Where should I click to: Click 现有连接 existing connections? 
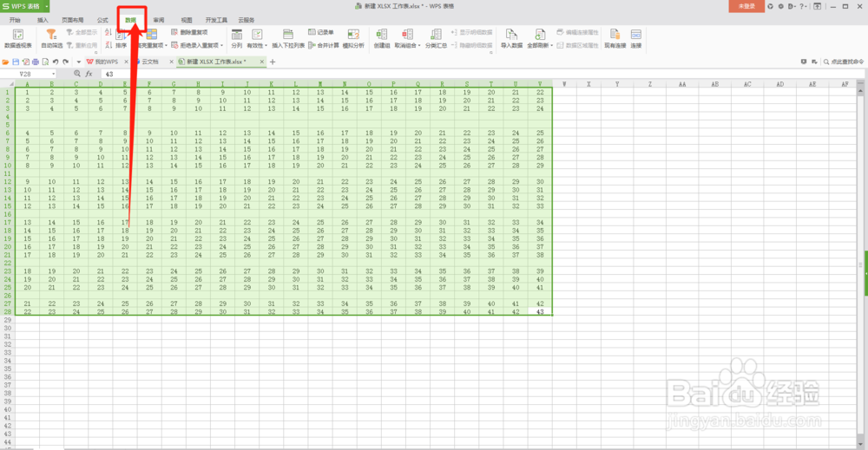pos(615,39)
